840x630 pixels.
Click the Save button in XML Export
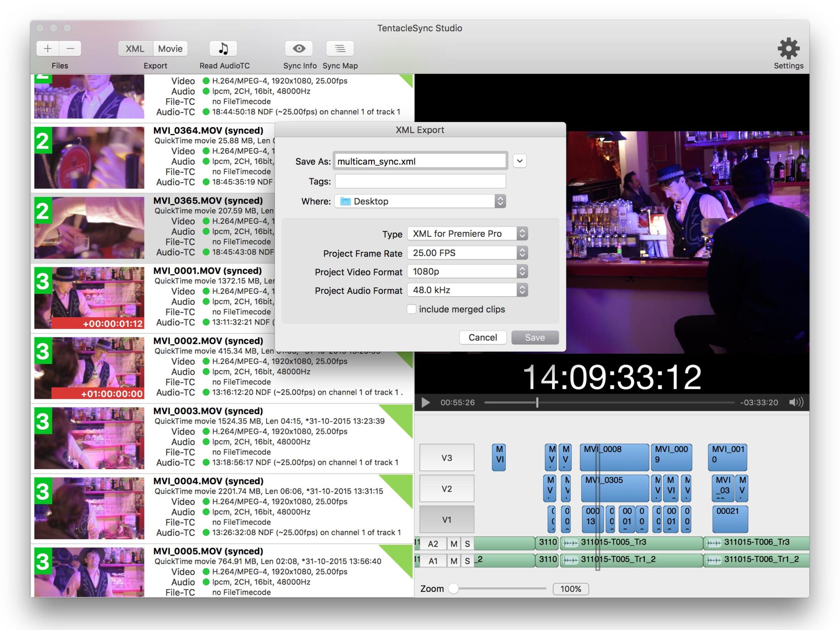click(x=534, y=337)
